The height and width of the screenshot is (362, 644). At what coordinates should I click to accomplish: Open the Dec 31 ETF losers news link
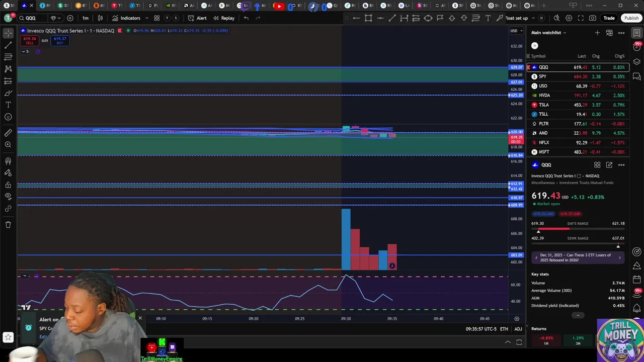pos(578,257)
